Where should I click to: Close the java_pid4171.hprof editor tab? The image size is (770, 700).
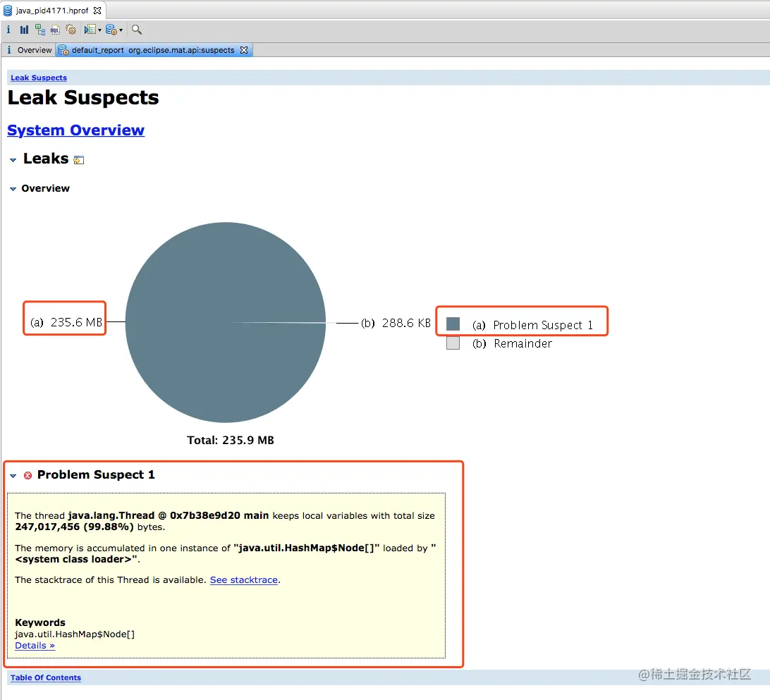pos(97,11)
